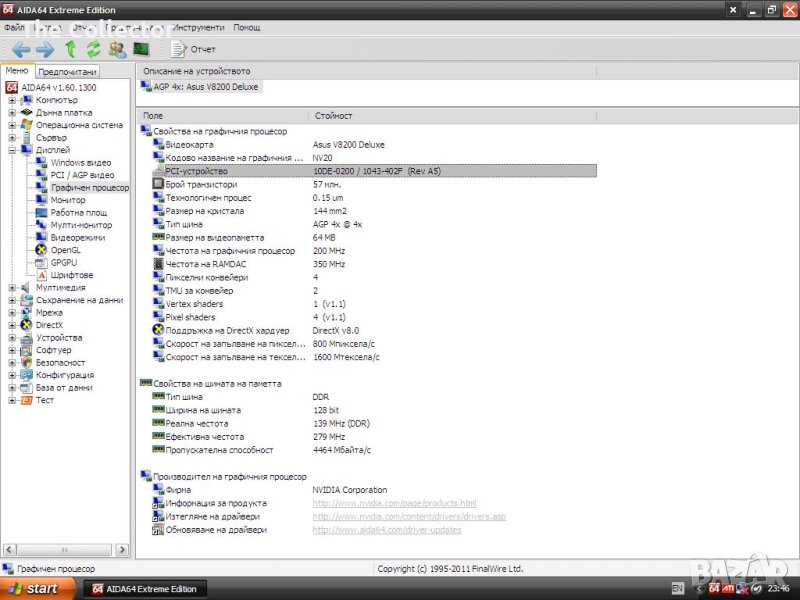Click the Back arrow toolbar icon
This screenshot has height=600, width=800.
(21, 49)
